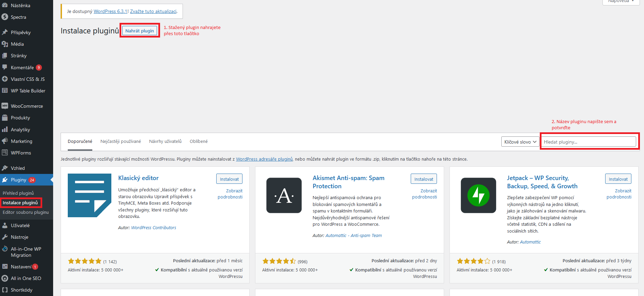Viewport: 644px width, 296px height.
Task: Show details for Akismet Anti-spam
Action: click(x=425, y=194)
